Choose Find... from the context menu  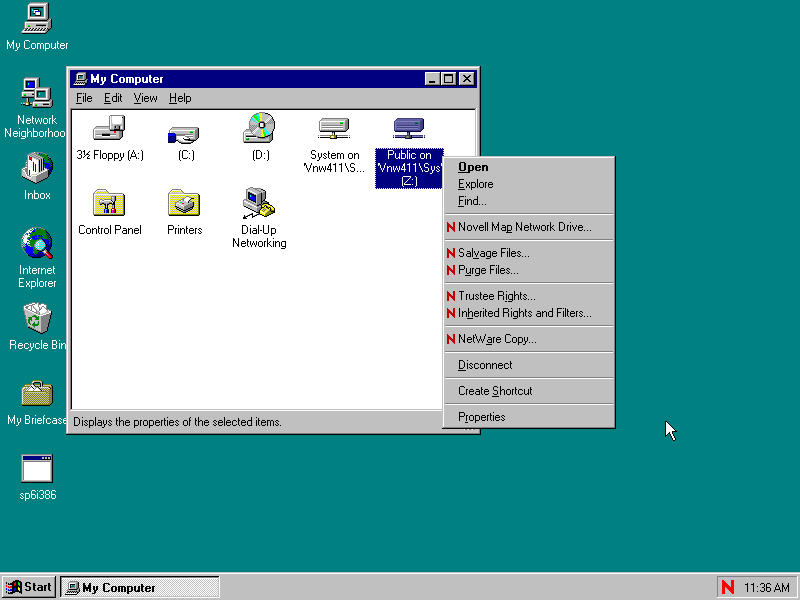[529, 201]
